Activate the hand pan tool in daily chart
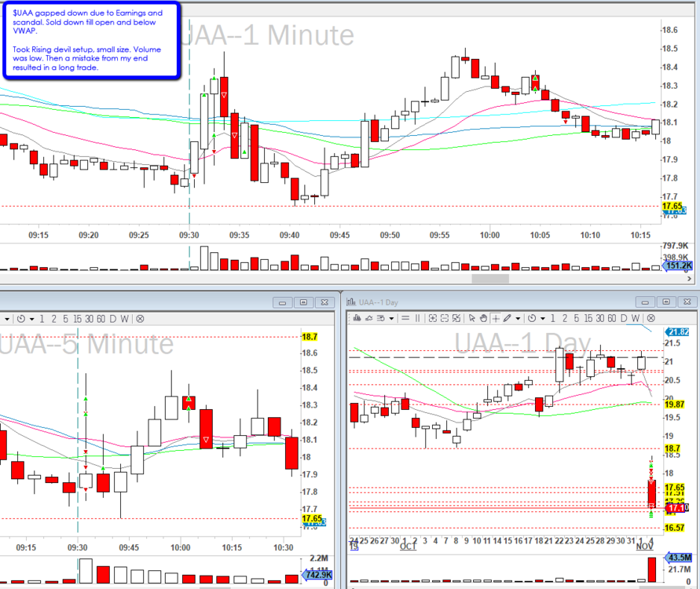Screen dimensions: 700x589 [x=482, y=318]
